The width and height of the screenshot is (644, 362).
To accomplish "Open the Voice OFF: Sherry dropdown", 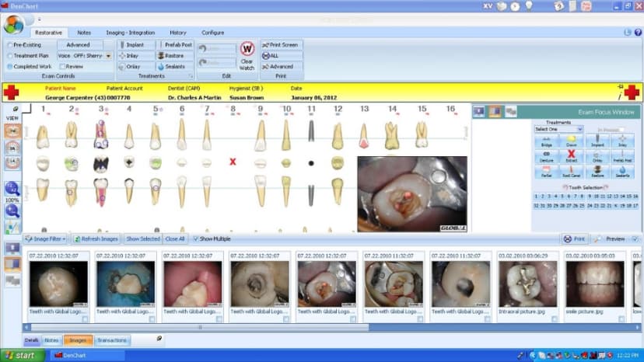I will click(108, 56).
